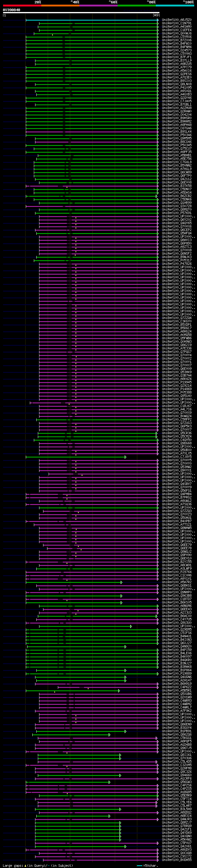Open hit label UniRef100_Q00WJ6
This screenshot has height=868, width=197.
177,33
